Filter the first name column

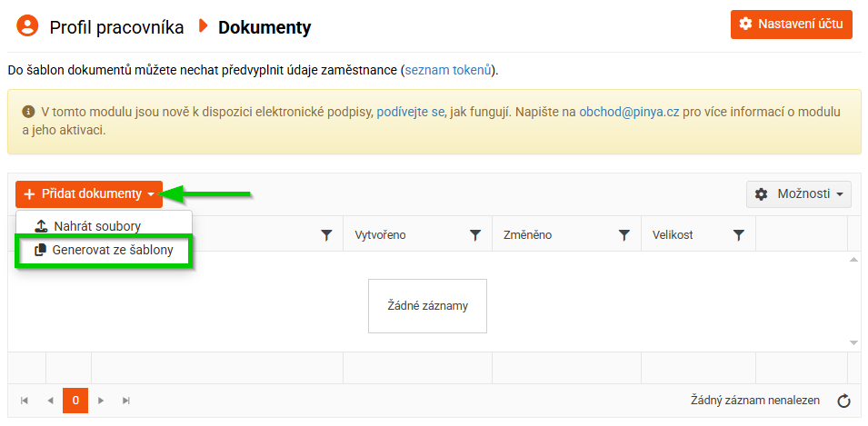click(326, 235)
